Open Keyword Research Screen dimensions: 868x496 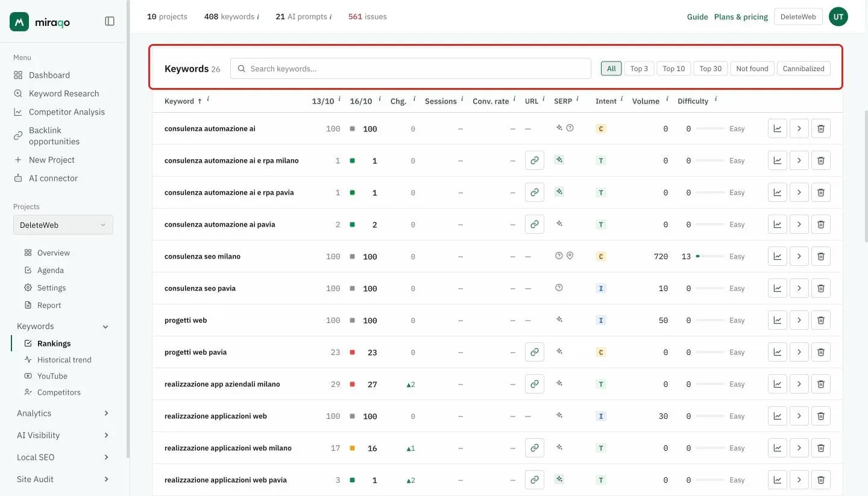[x=64, y=93]
